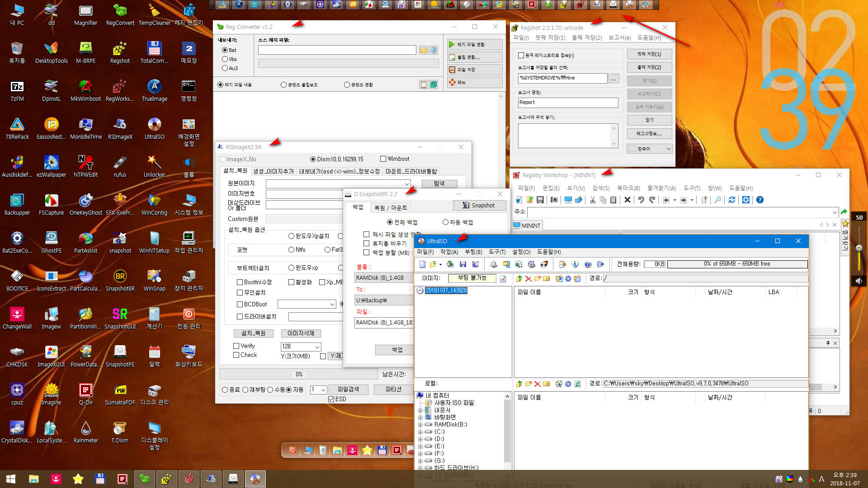The width and height of the screenshot is (868, 488).
Task: Click the 0% progress bar in RSImageX
Action: [x=298, y=374]
